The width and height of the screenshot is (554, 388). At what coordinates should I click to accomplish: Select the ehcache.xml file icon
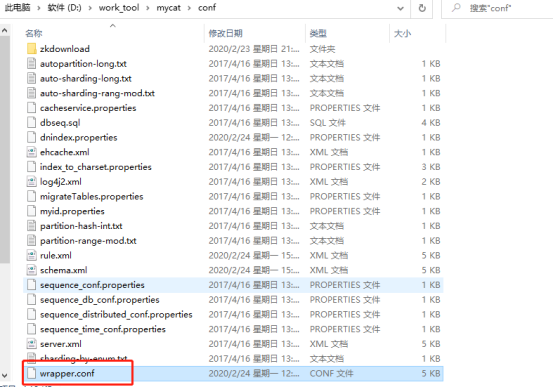[x=31, y=152]
